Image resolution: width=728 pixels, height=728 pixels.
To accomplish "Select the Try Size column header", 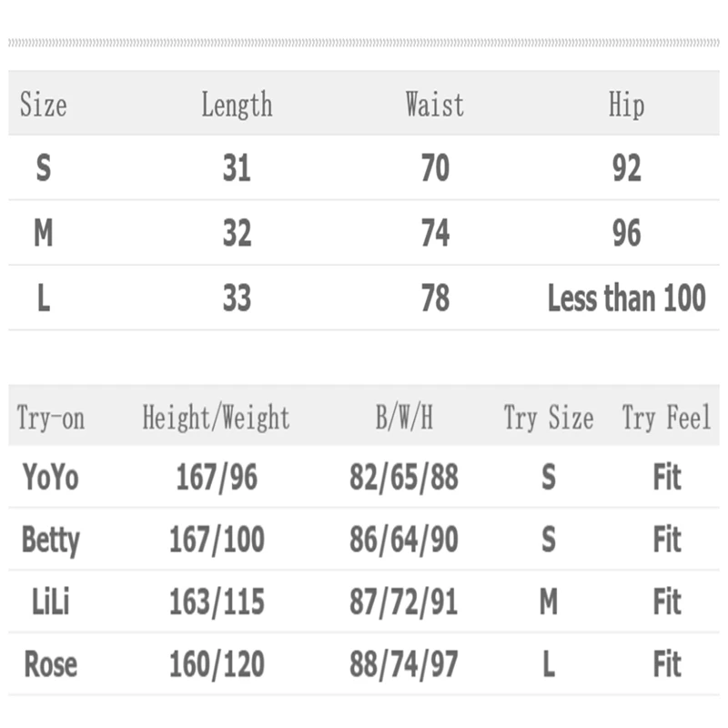I will [x=548, y=418].
